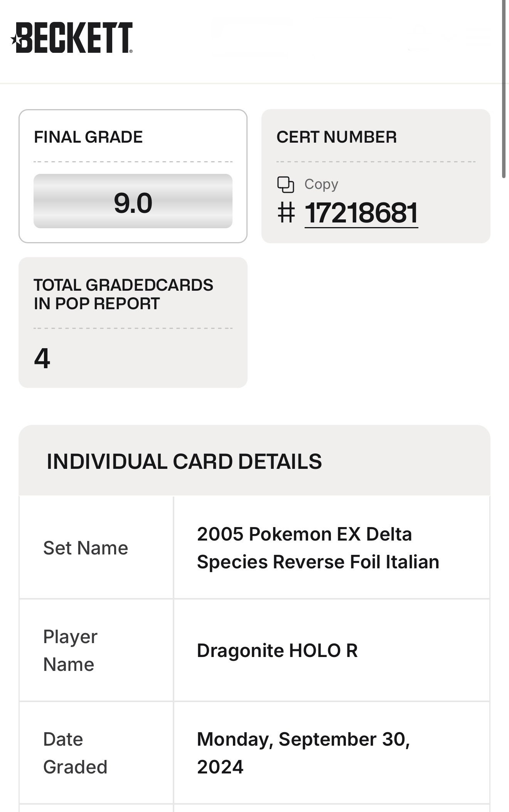Click the silver 9.0 grade badge
Screen dimensions: 509x812
pyautogui.click(x=133, y=201)
